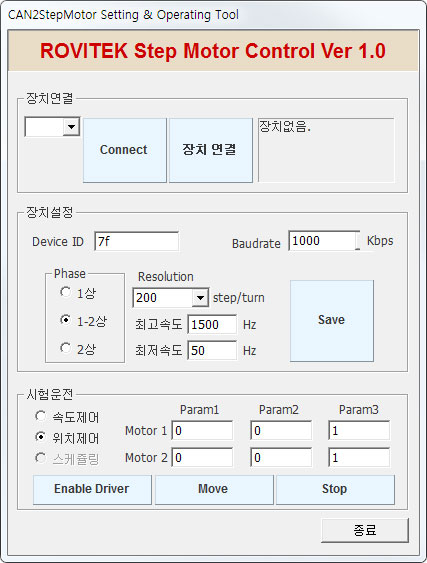427x563 pixels.
Task: Choose 위치제어 position control mode
Action: coord(41,437)
